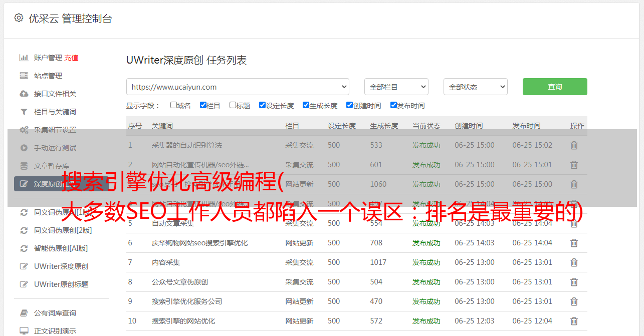
Task: Click the gear icon beside 优采云 管理控制台
Action: pos(19,18)
